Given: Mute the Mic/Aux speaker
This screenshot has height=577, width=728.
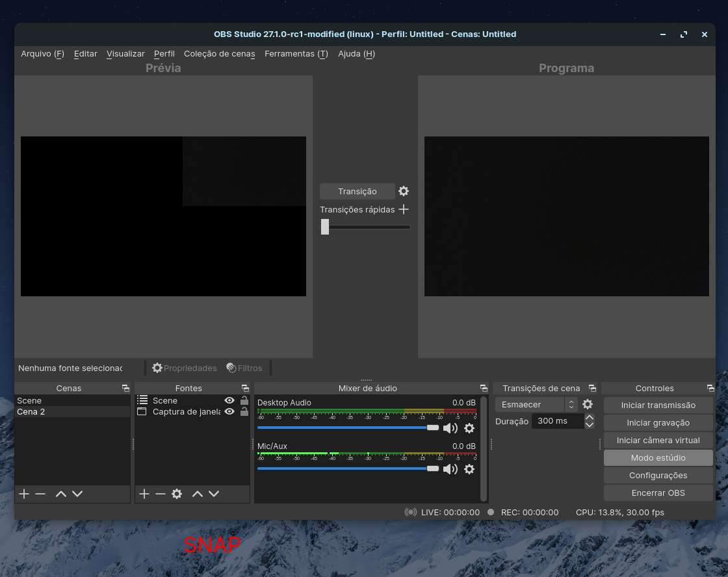Looking at the screenshot, I should [x=450, y=469].
